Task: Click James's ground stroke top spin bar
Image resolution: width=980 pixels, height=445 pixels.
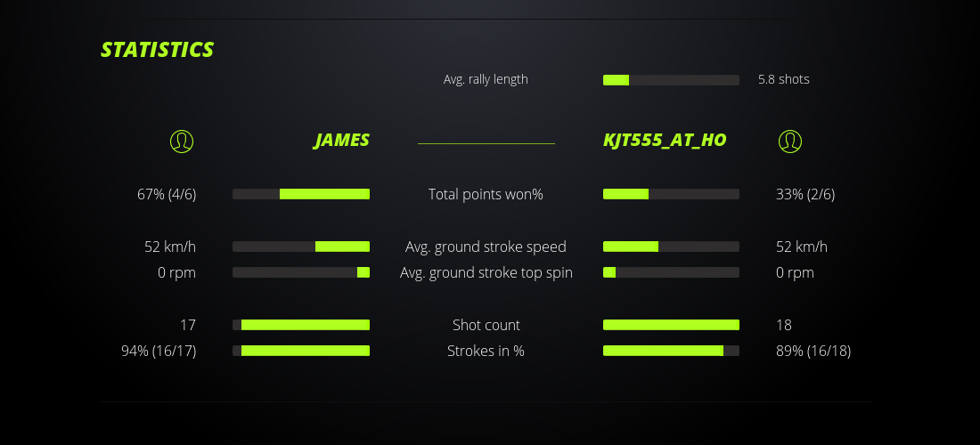Action: (x=301, y=272)
